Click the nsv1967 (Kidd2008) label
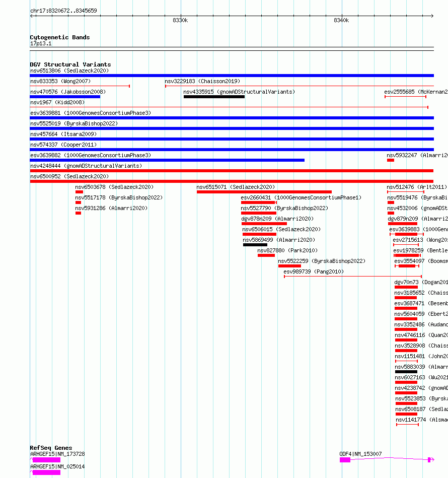The height and width of the screenshot is (478, 448). click(57, 102)
